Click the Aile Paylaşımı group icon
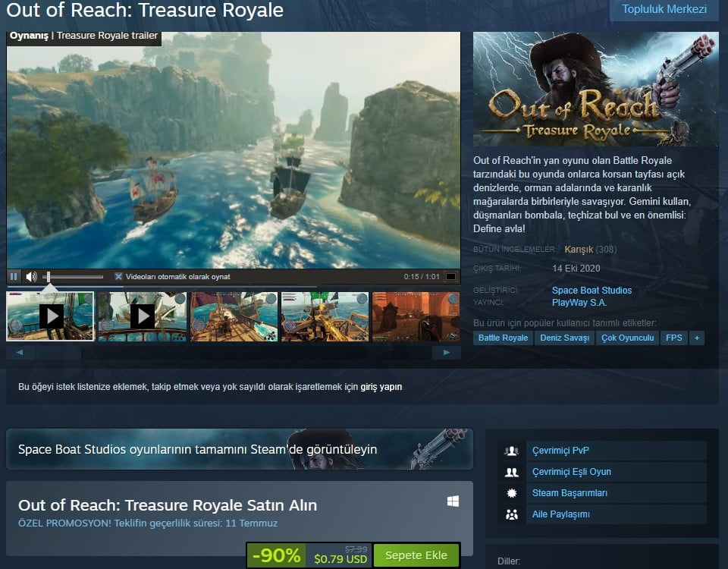Image resolution: width=728 pixels, height=569 pixels. [x=511, y=514]
